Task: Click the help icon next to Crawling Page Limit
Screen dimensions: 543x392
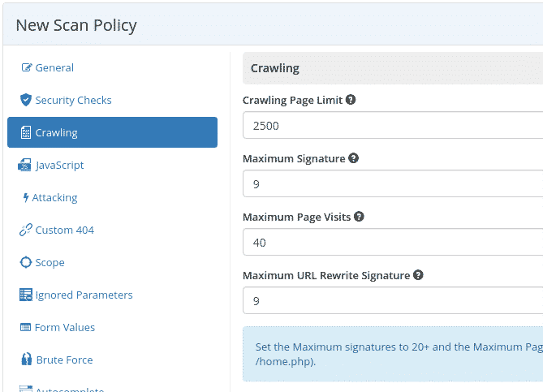Action: (x=351, y=100)
